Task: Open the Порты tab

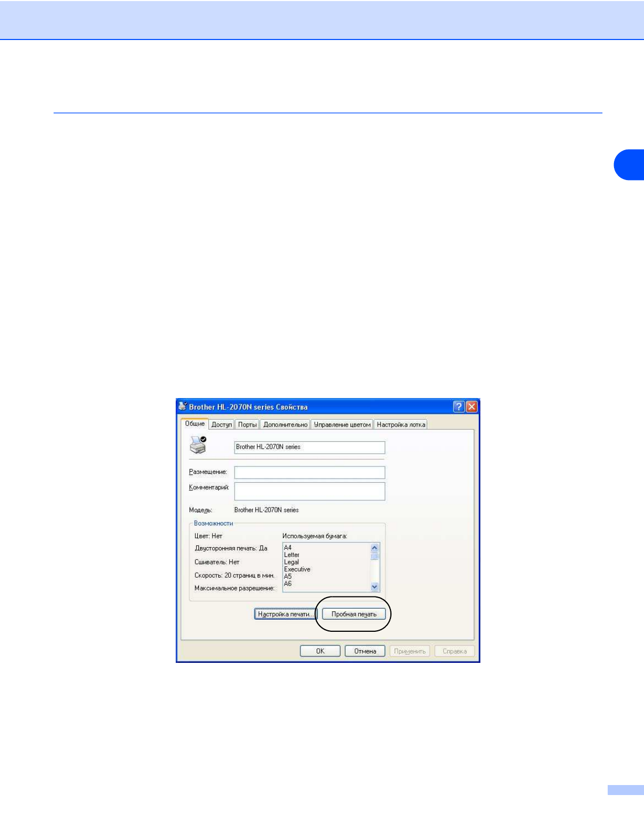Action: point(247,424)
